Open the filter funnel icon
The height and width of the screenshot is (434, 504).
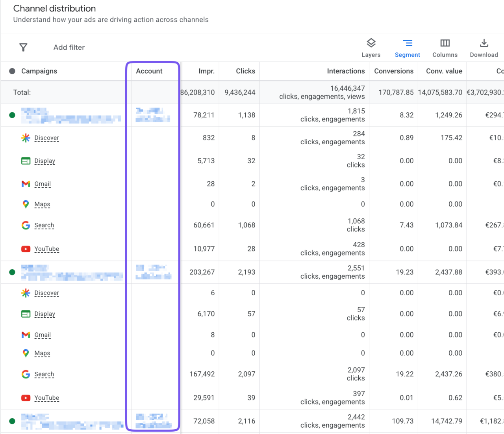pyautogui.click(x=23, y=47)
